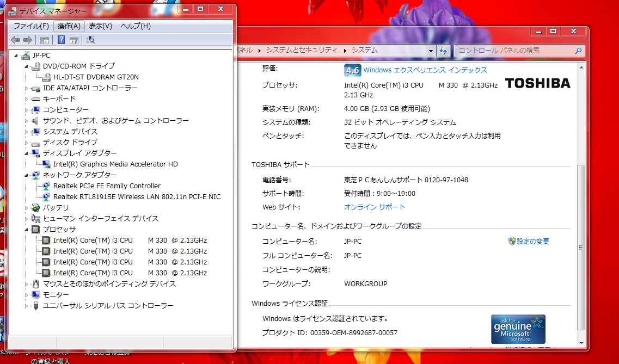This screenshot has width=619, height=364.
Task: Click the System window vertical scrollbar thumb
Action: coord(581,247)
